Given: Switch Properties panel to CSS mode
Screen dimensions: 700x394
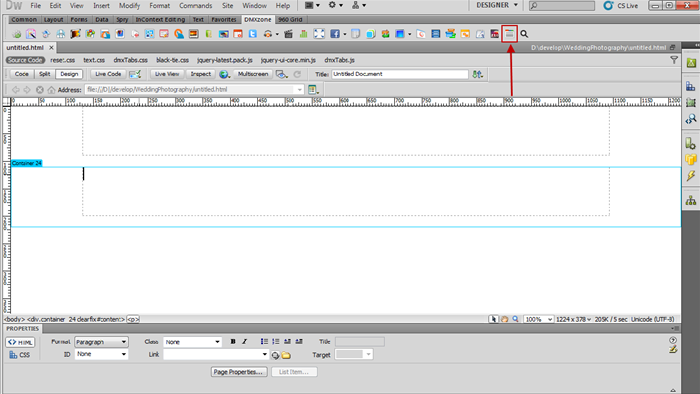Looking at the screenshot, I should [20, 355].
